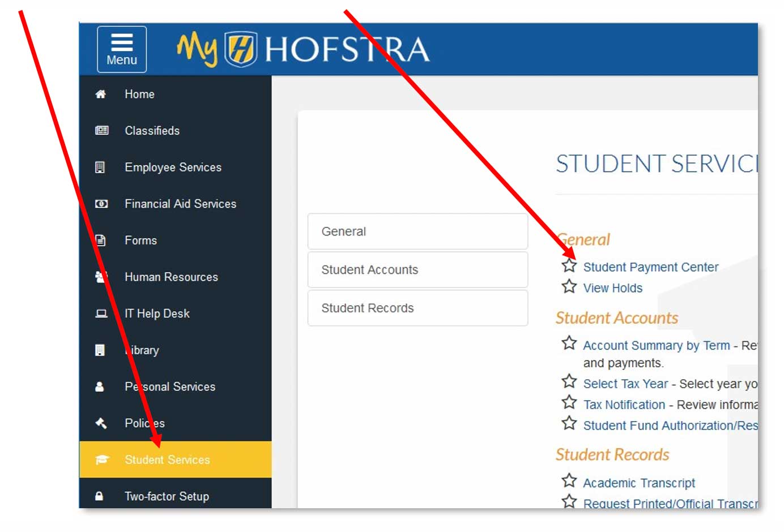Open the Student Records category tab
The width and height of the screenshot is (784, 532).
point(417,308)
